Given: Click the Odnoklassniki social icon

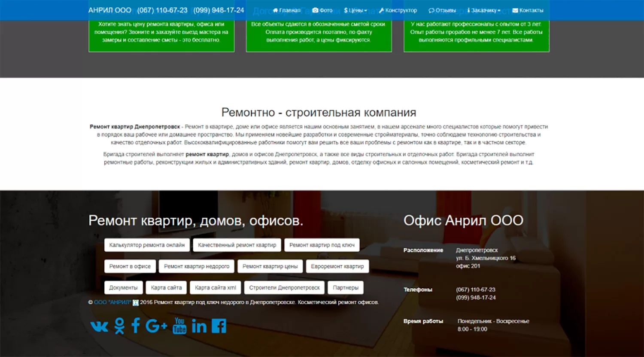Looking at the screenshot, I should (x=119, y=326).
